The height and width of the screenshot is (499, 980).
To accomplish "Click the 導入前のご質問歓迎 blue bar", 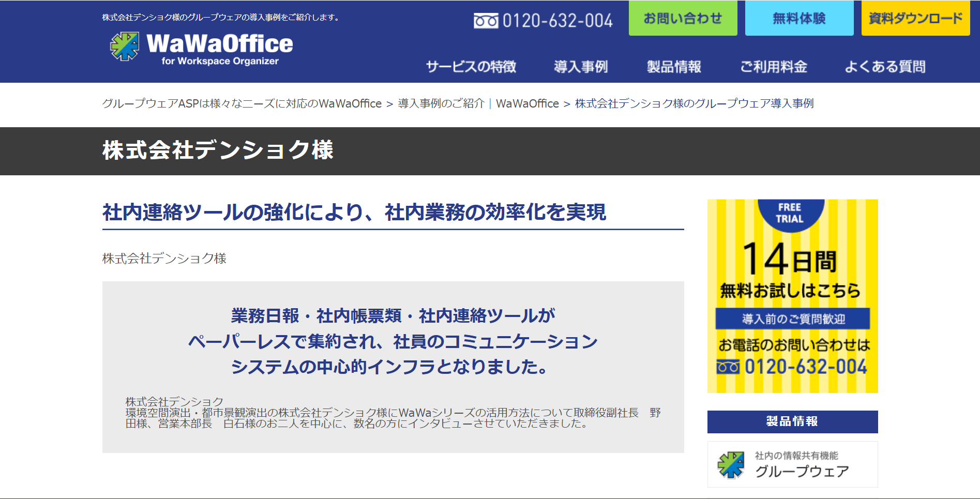I will coord(792,319).
